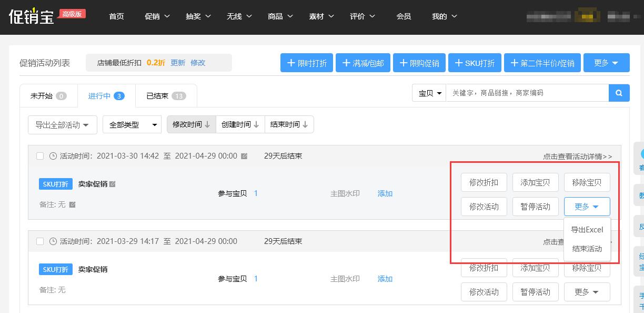Choose 导出Excel from the dropdown
644x313 pixels.
[x=587, y=230]
